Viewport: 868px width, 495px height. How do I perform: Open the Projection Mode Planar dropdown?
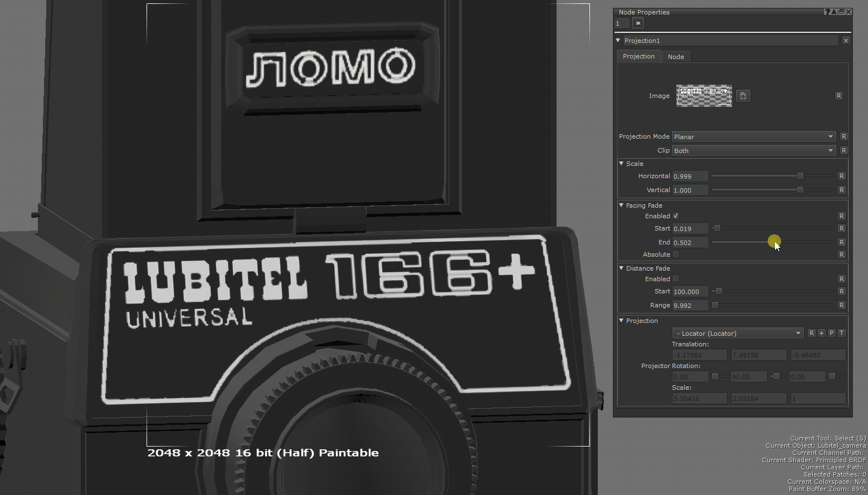click(753, 136)
